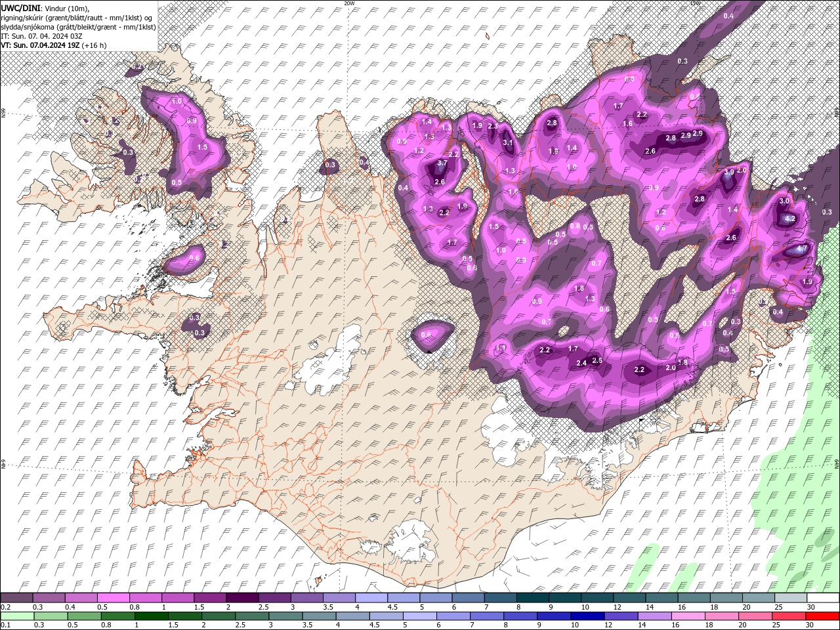Click the 3.7 snowfall value on the map
840x630 pixels.
coord(442,163)
